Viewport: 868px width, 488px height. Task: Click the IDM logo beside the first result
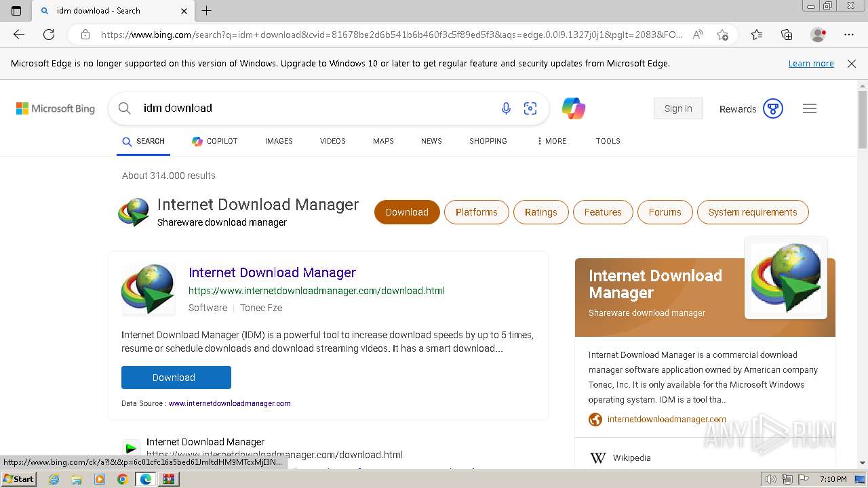pyautogui.click(x=148, y=289)
